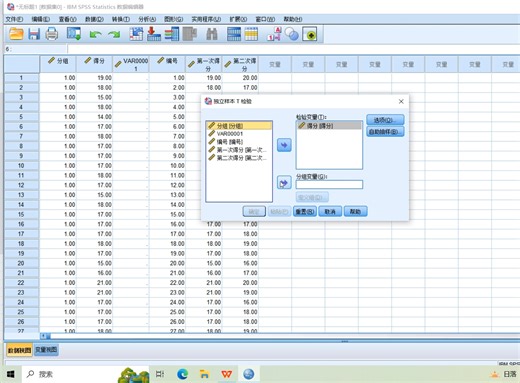Click the 分组 column header
This screenshot has width=520, height=383.
58,64
